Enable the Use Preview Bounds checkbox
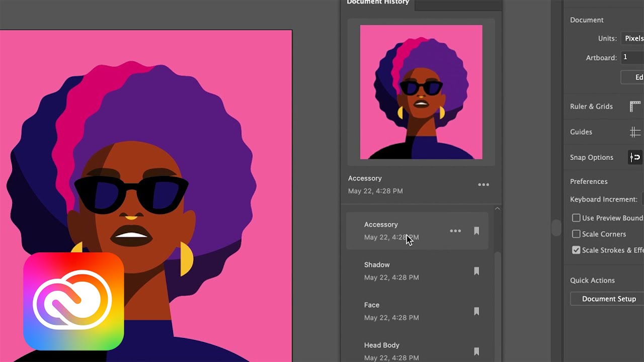 (576, 218)
